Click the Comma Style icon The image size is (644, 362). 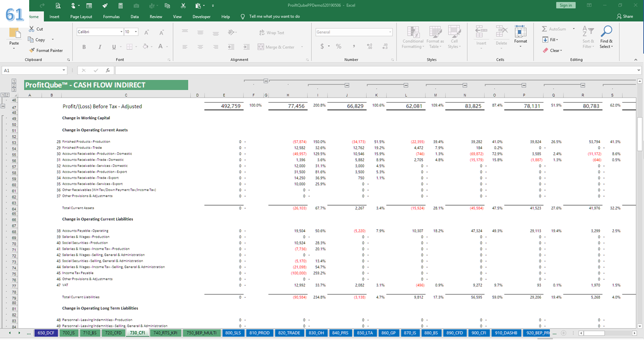(354, 46)
